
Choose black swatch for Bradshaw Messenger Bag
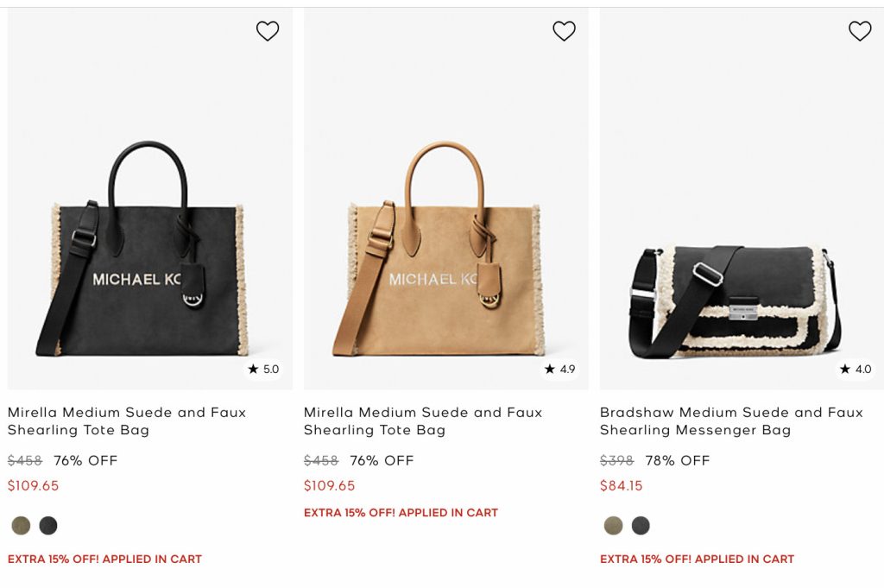click(641, 525)
